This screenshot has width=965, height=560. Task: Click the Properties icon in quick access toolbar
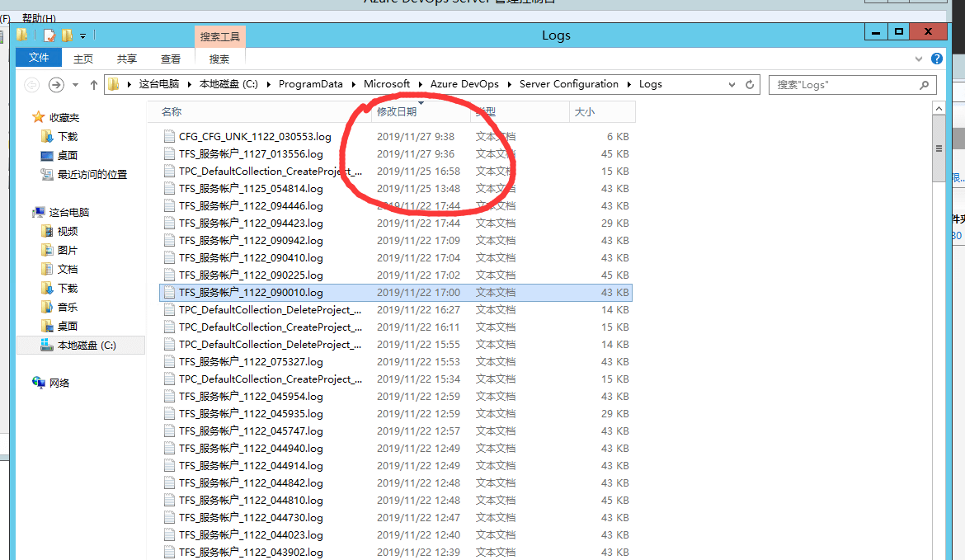coord(49,35)
